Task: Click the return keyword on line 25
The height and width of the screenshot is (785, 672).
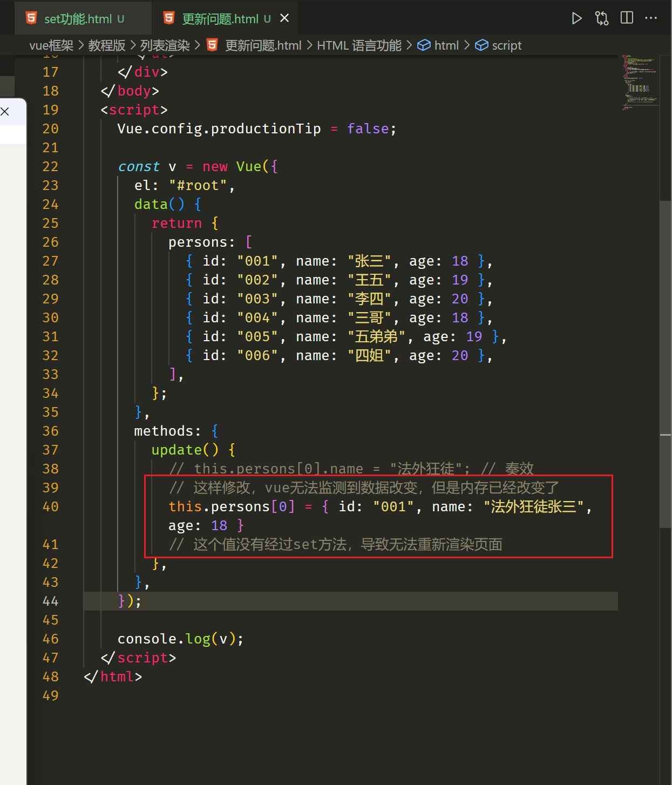Action: pyautogui.click(x=177, y=223)
